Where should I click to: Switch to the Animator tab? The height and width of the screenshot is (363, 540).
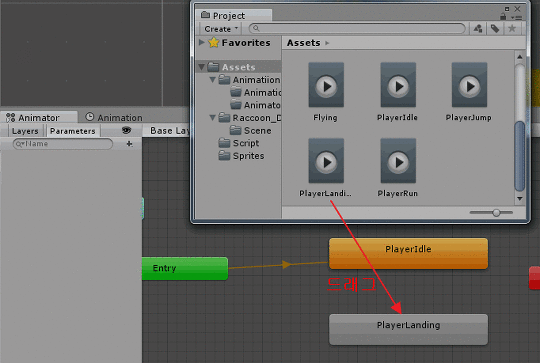tap(39, 117)
